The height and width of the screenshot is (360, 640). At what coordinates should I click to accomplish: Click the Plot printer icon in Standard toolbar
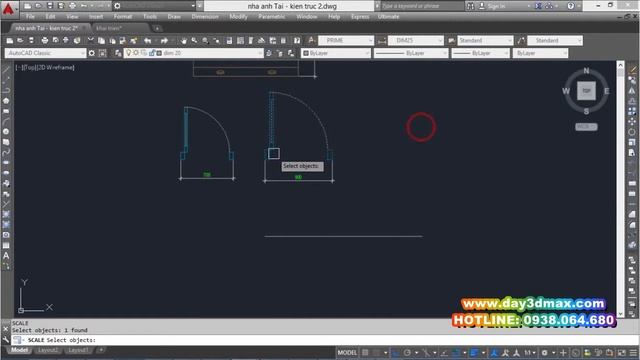coord(45,40)
